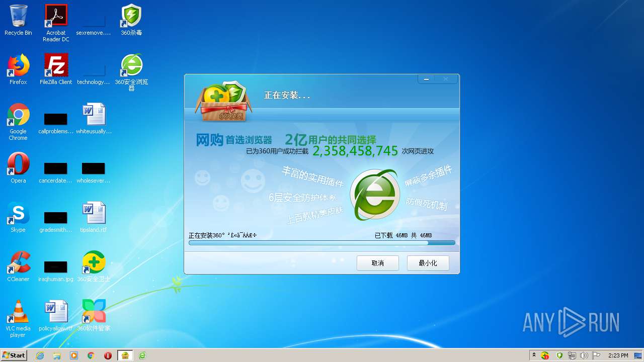Click the 2,358,458,745 counter text

point(356,151)
